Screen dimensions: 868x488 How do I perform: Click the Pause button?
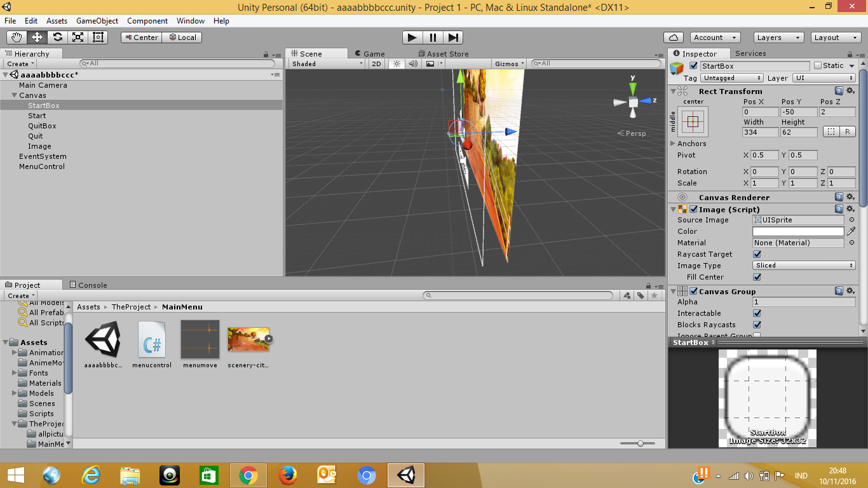pos(433,37)
